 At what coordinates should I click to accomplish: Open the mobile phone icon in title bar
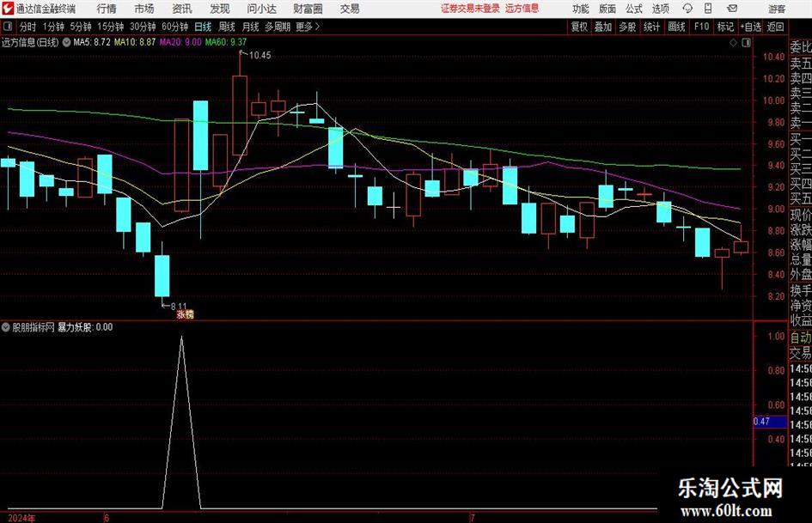point(708,9)
